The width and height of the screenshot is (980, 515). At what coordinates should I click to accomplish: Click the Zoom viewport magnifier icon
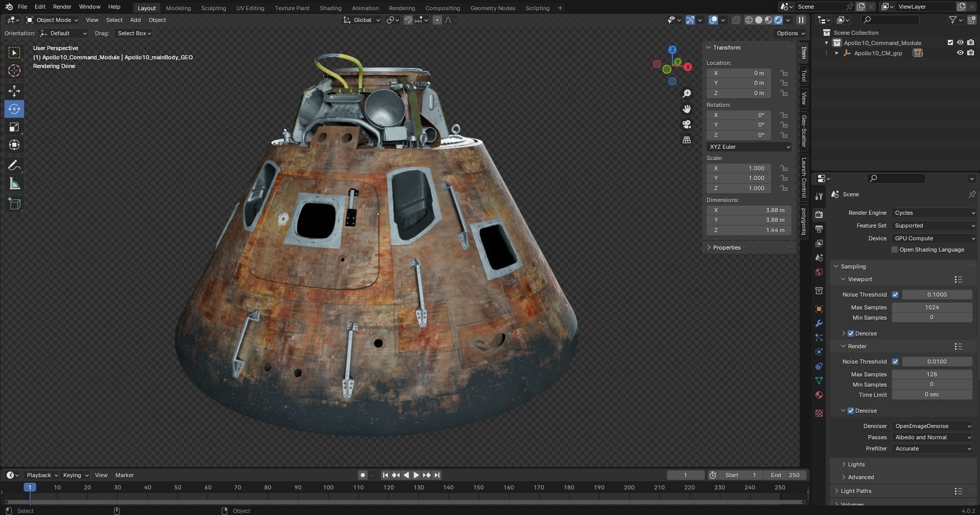687,94
